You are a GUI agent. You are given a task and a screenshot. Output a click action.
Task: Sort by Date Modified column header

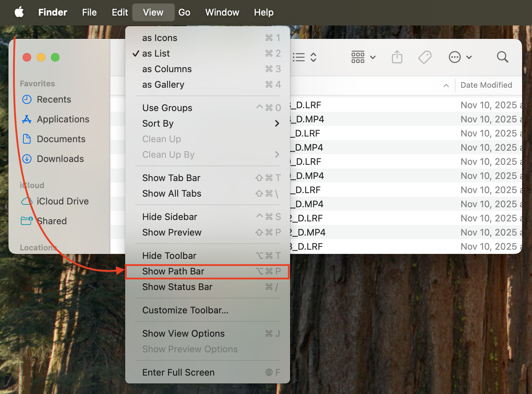tap(486, 85)
